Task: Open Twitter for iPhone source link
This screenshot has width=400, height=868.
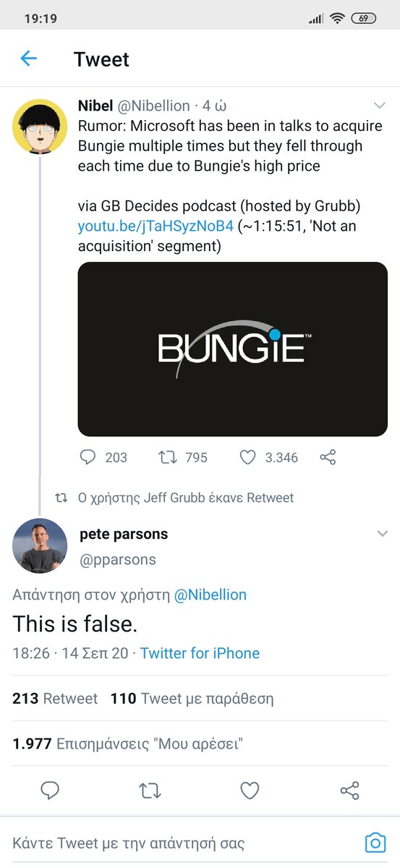Action: (200, 653)
